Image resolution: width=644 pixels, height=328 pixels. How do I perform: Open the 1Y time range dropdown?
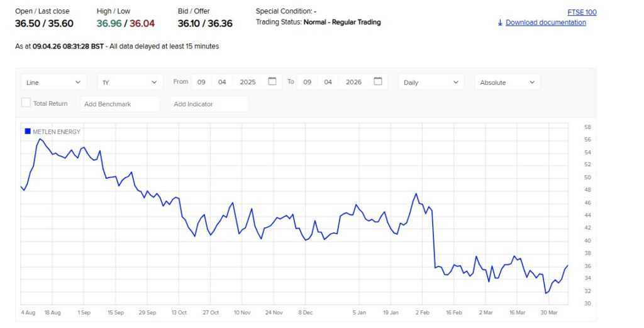coord(130,82)
